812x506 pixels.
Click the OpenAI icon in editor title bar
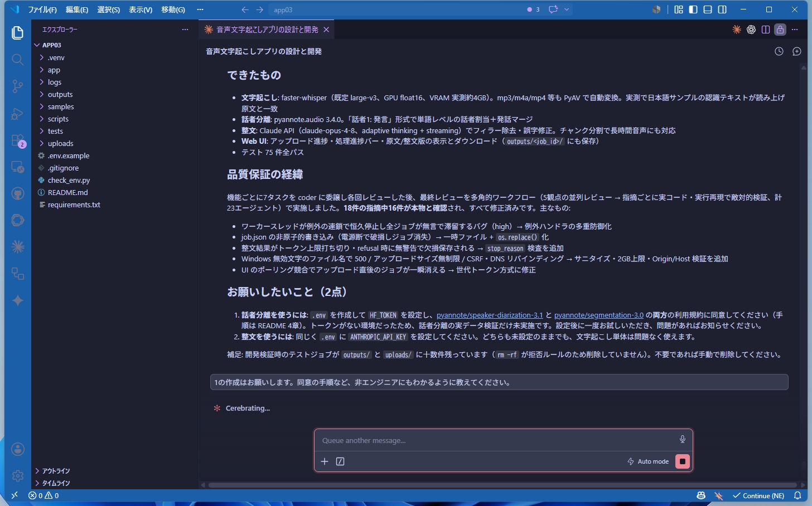[x=751, y=30]
